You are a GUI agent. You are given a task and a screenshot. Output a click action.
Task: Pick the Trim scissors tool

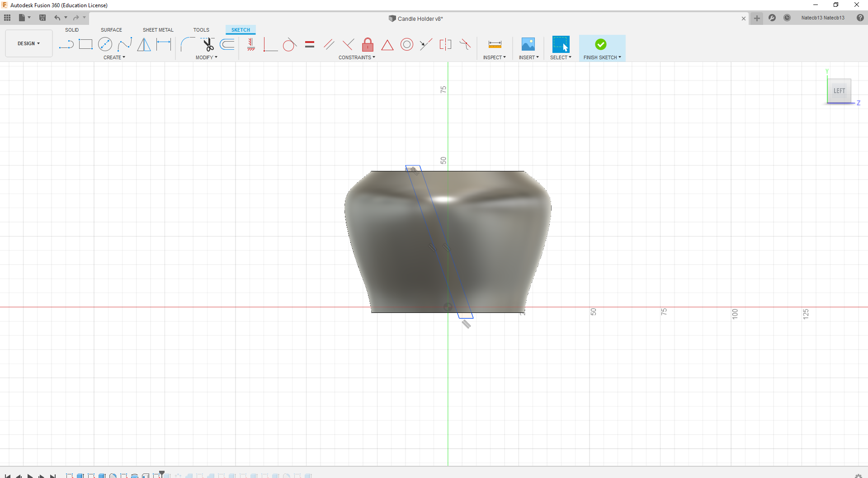[208, 44]
